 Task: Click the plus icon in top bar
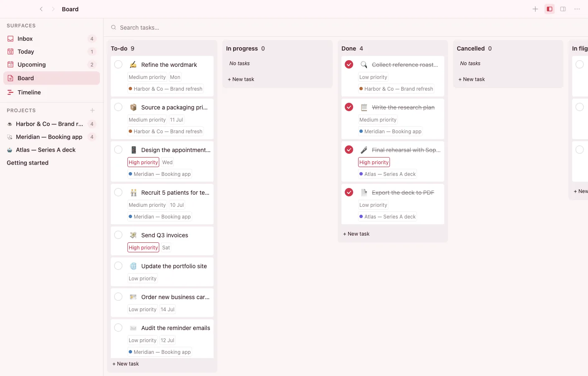tap(535, 9)
